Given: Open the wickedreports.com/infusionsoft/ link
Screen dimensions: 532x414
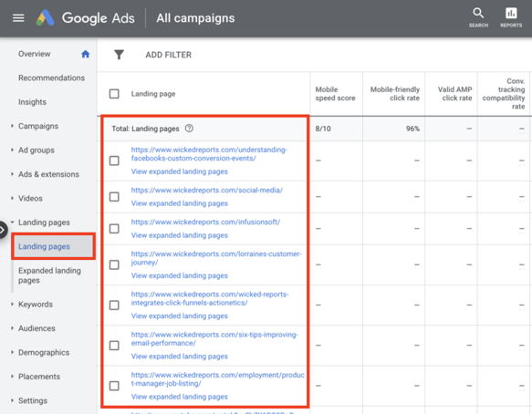Looking at the screenshot, I should click(205, 223).
